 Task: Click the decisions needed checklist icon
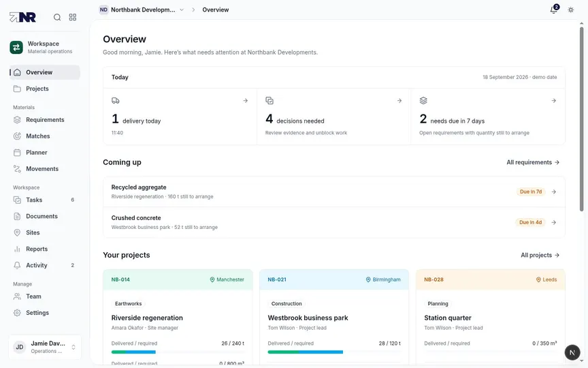pyautogui.click(x=269, y=101)
